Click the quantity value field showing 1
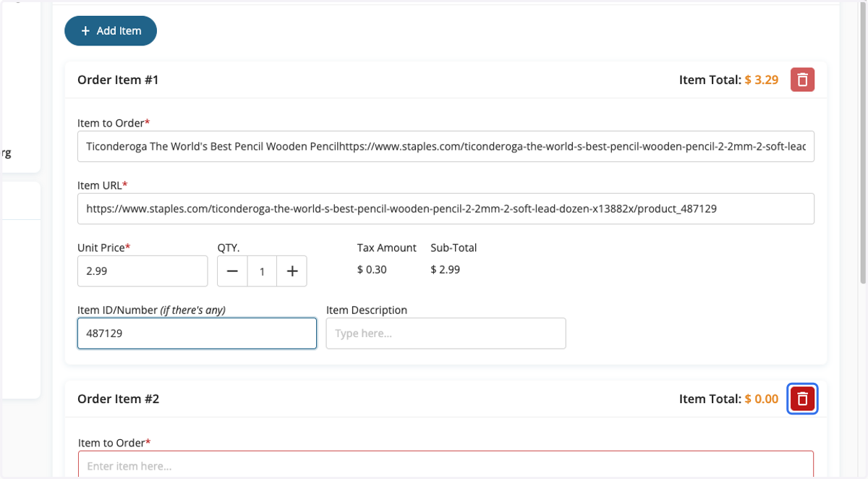Image resolution: width=868 pixels, height=479 pixels. (262, 271)
